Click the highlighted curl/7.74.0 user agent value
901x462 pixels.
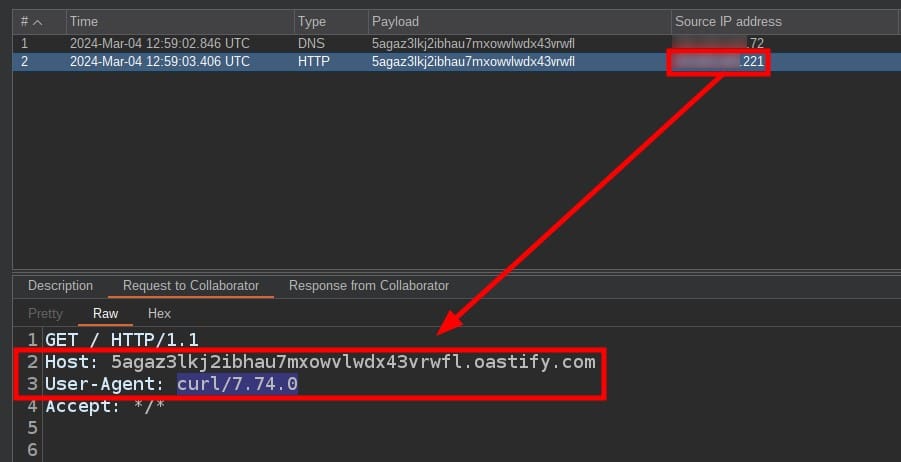coord(237,383)
